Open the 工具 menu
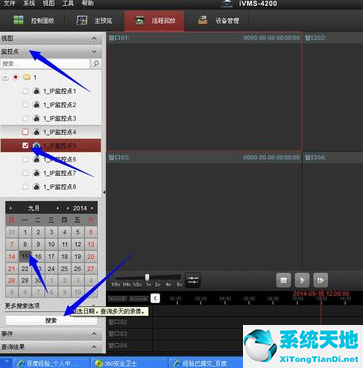The width and height of the screenshot is (363, 368). point(68,4)
